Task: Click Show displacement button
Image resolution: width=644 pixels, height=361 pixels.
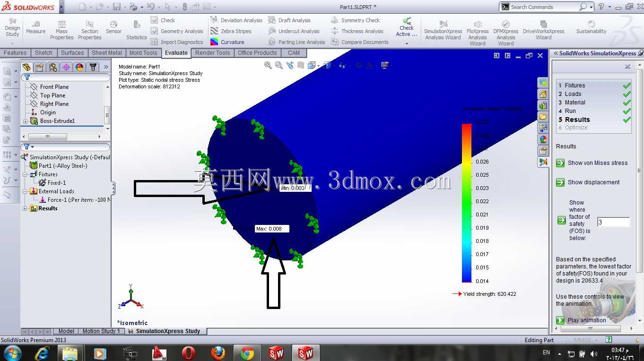Action: tap(588, 182)
